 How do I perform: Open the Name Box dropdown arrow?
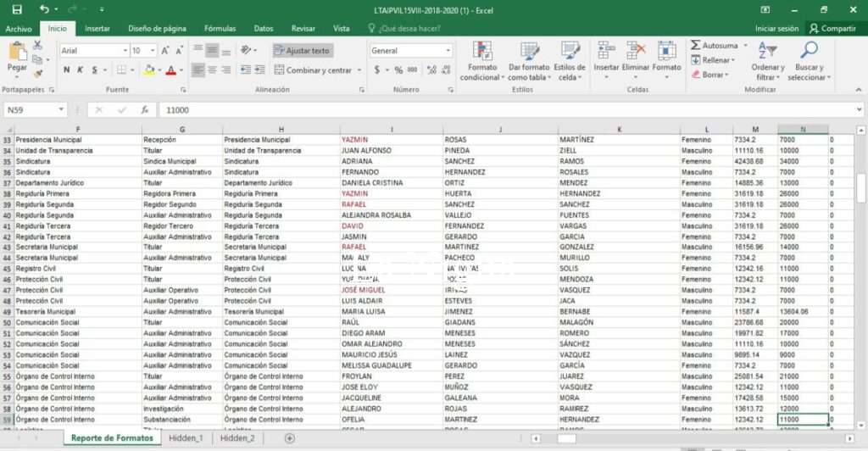(x=61, y=110)
